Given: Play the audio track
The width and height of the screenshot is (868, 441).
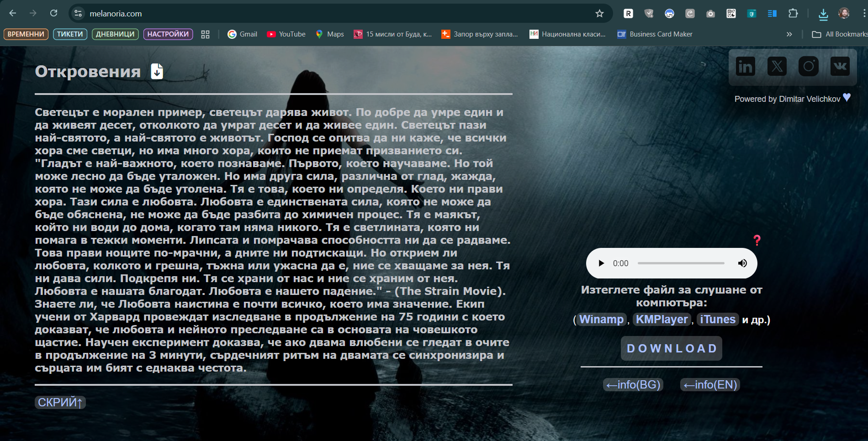Looking at the screenshot, I should pyautogui.click(x=601, y=263).
